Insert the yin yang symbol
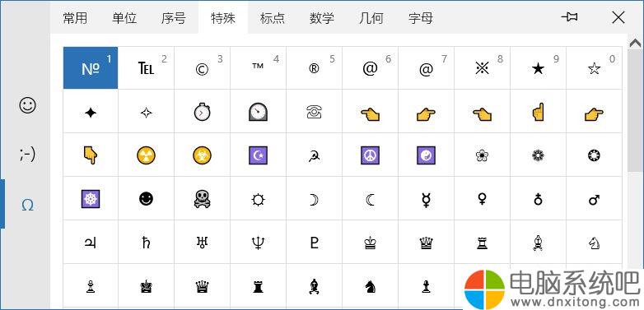This screenshot has width=644, height=310. point(426,155)
